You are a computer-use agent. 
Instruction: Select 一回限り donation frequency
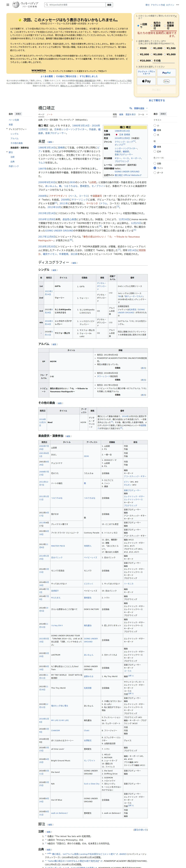pos(138,26)
